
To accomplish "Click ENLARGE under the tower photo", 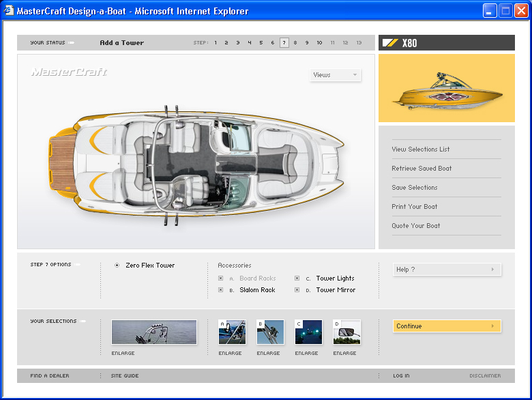I will click(123, 353).
